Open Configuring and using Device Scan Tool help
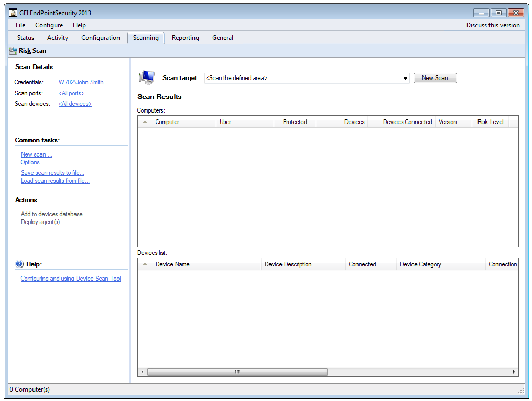The width and height of the screenshot is (532, 401). coord(71,279)
